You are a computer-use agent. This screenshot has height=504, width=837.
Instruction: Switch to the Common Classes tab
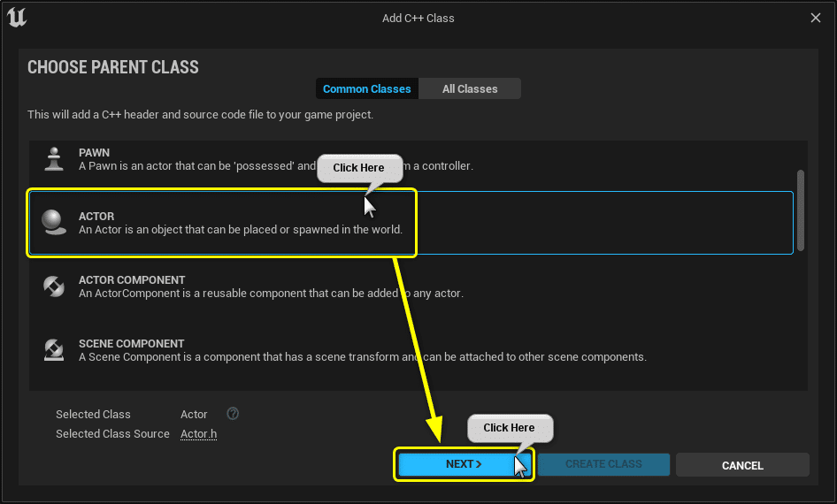tap(366, 88)
